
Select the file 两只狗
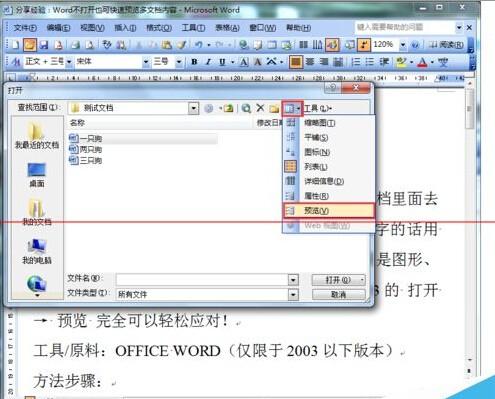point(86,149)
